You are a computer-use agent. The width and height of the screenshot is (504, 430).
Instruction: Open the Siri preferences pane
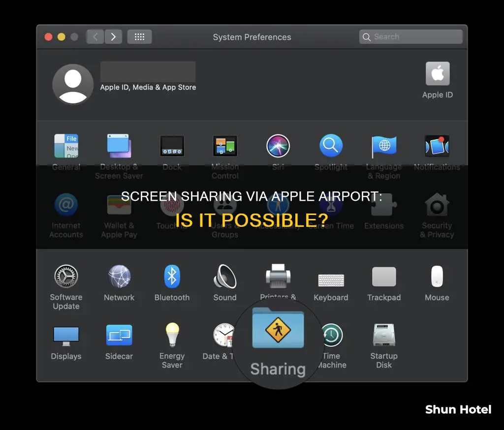pos(278,146)
